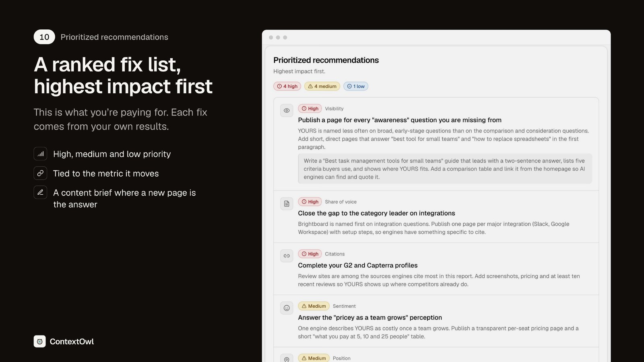Click the chain link icon near 'Tied to the metric'
This screenshot has height=362, width=644.
tap(40, 173)
